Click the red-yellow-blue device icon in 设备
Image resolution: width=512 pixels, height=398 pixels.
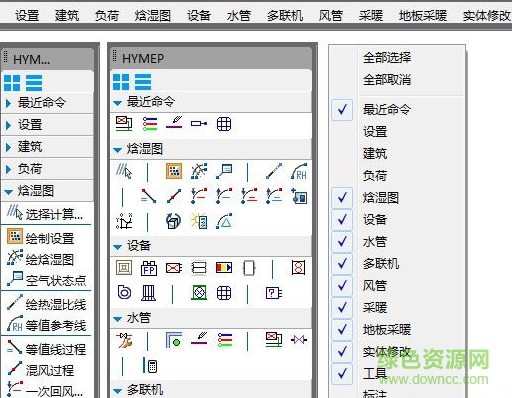tap(224, 268)
